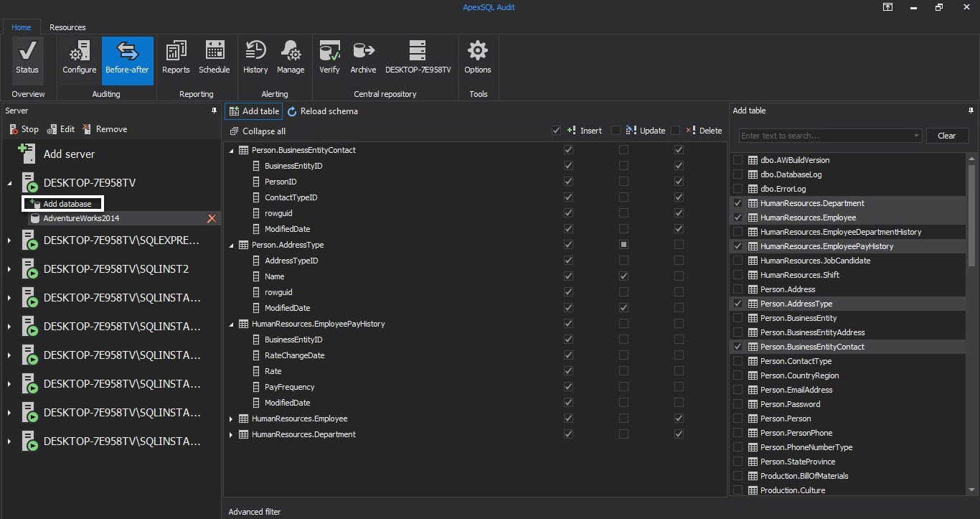This screenshot has height=519, width=980.
Task: Select the Before-after auditing icon
Action: point(127,59)
